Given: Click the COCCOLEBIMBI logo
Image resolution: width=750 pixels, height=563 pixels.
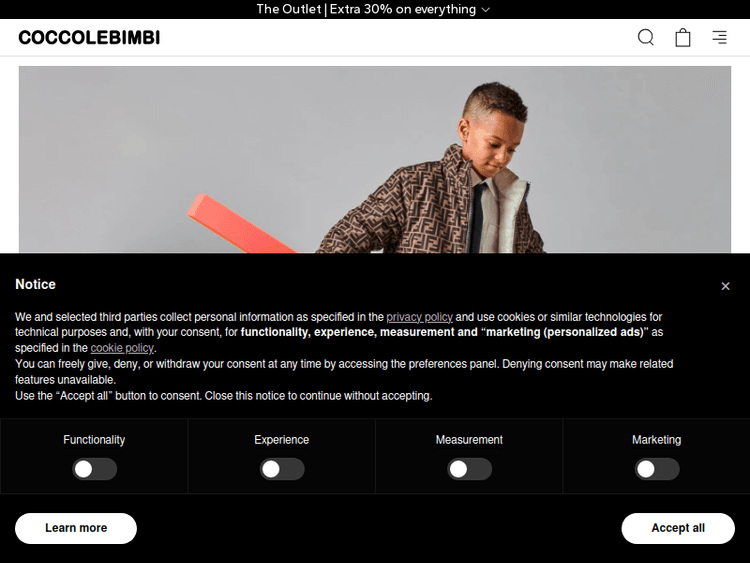Looking at the screenshot, I should coord(89,37).
